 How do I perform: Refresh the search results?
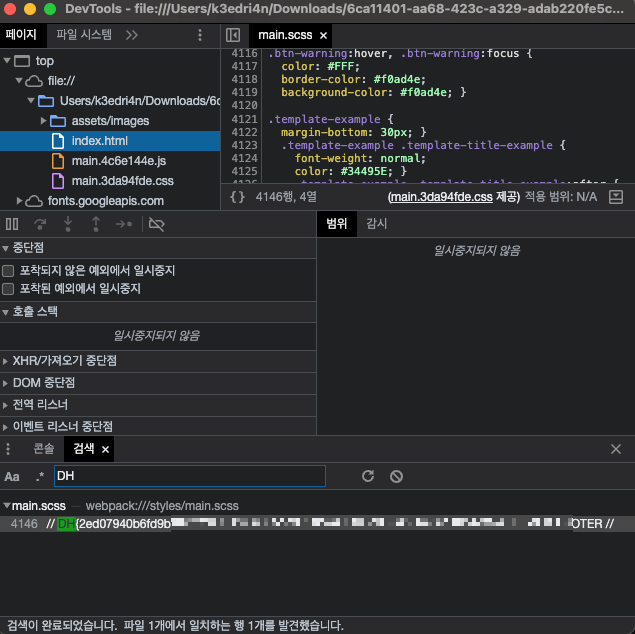coord(368,476)
